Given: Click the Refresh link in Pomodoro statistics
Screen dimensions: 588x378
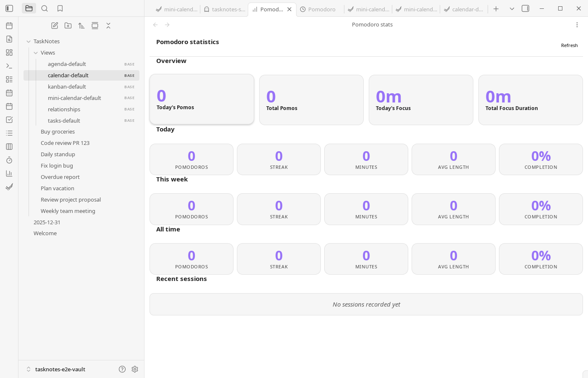Looking at the screenshot, I should click(570, 45).
